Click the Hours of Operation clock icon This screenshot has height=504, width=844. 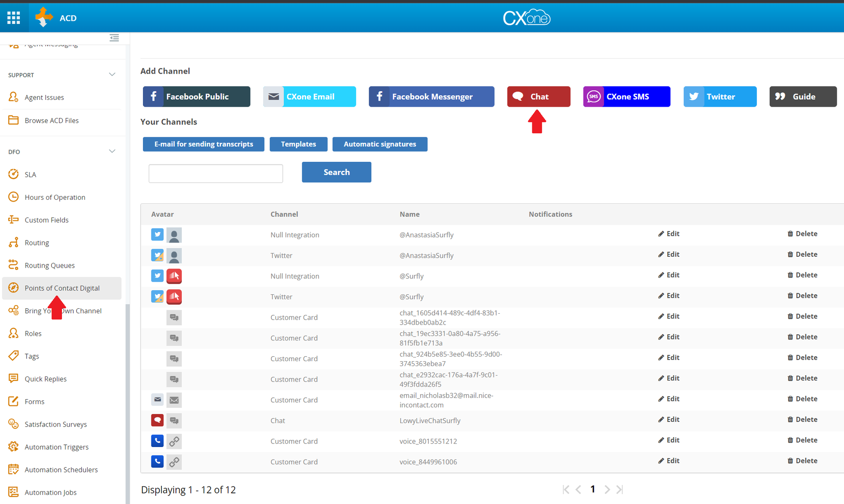14,197
